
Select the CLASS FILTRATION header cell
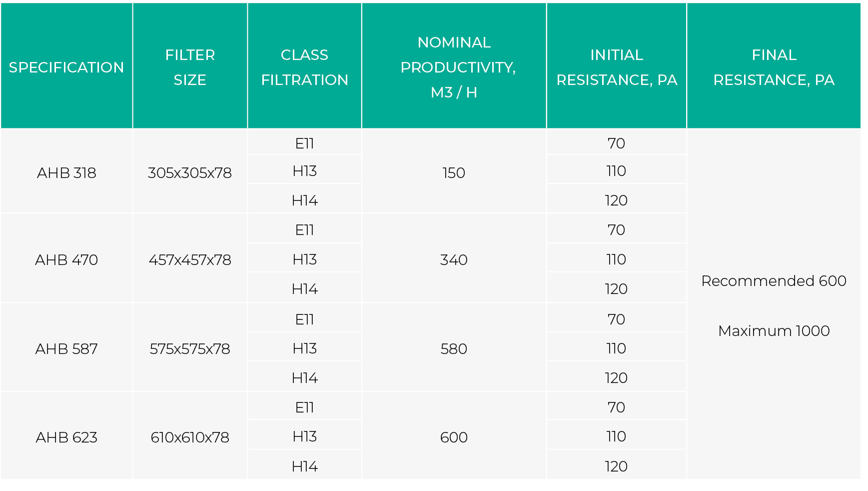point(304,67)
